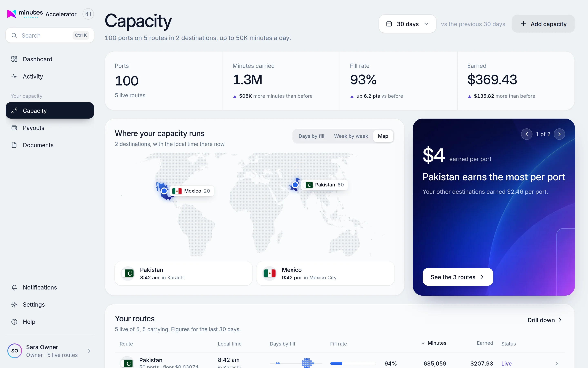The height and width of the screenshot is (368, 588).
Task: Click the Live status of Pakistan route
Action: (506, 363)
